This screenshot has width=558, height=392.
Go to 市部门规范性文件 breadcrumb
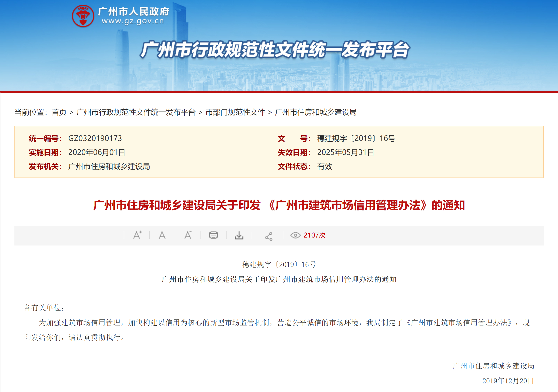(235, 112)
